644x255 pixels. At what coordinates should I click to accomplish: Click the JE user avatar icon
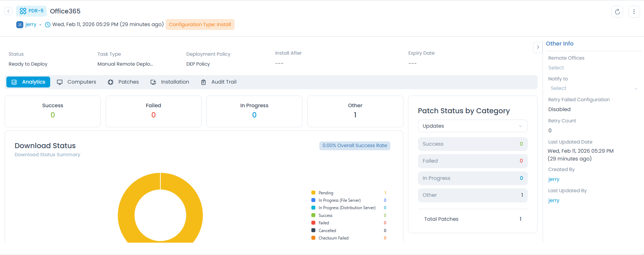point(20,25)
